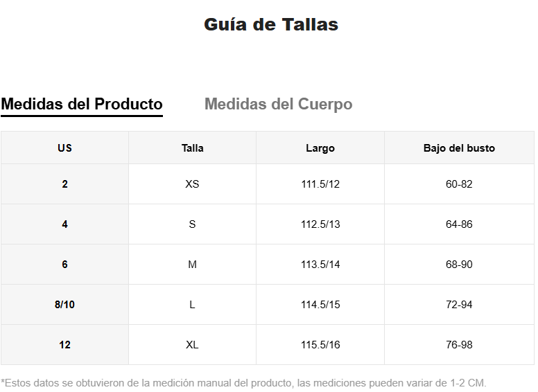538x392 pixels.
Task: Click the 8/10 US size cell
Action: (x=64, y=305)
